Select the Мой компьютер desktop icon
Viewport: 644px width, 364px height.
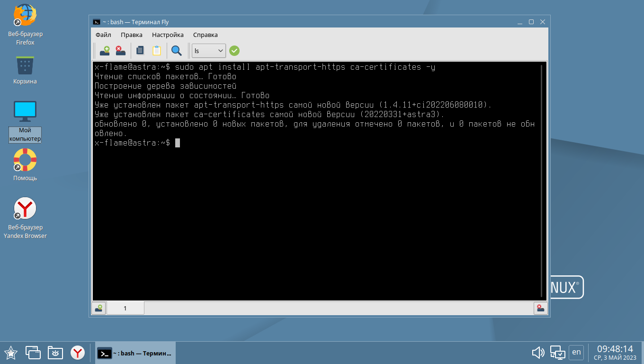pyautogui.click(x=25, y=121)
